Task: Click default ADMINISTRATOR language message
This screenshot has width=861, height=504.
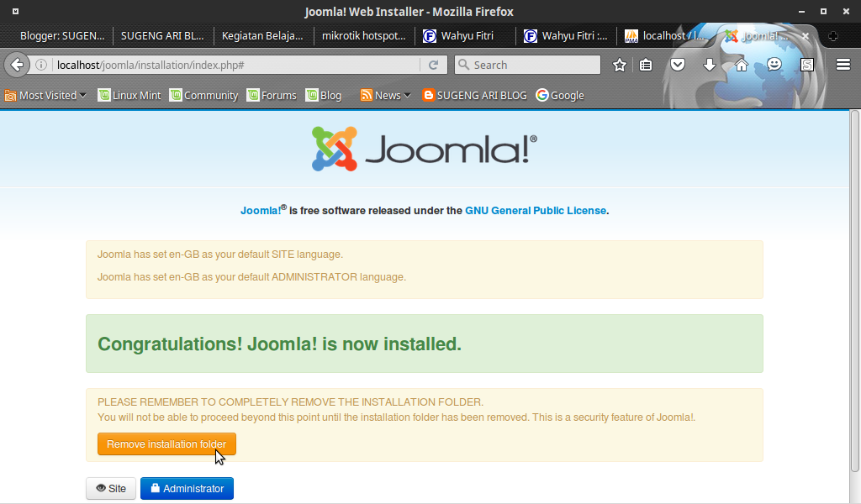Action: coord(251,277)
